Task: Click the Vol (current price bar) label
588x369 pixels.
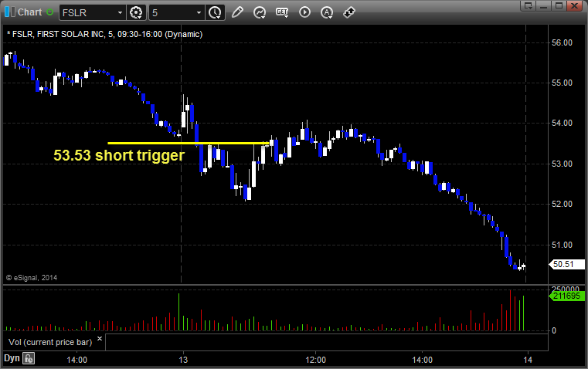Action: (x=50, y=342)
